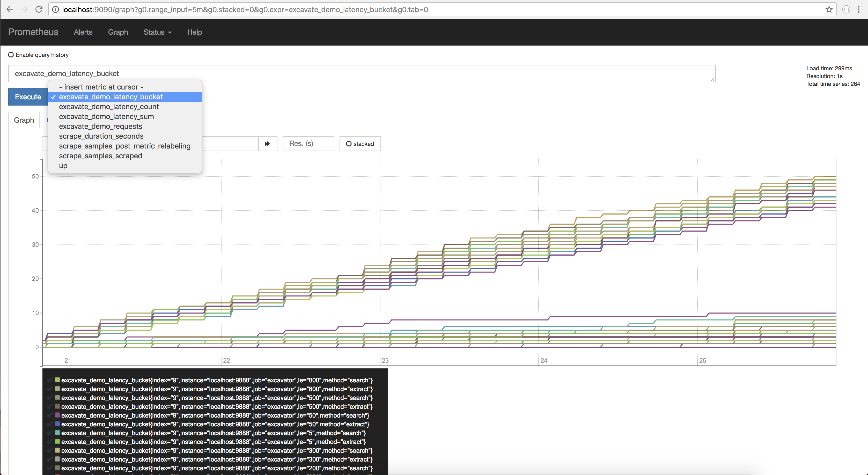Image resolution: width=868 pixels, height=475 pixels.
Task: Click the Res. (s) resolution input
Action: (308, 144)
